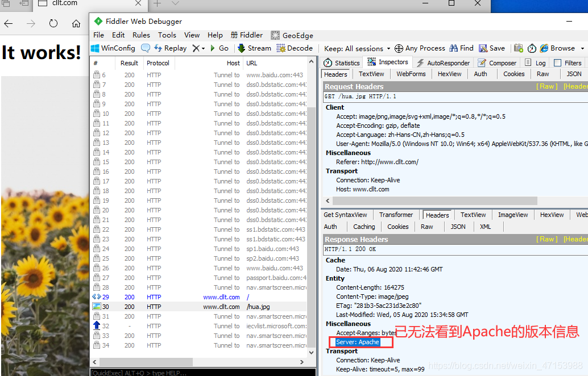
Task: Switch to the Statistics tab
Action: (342, 63)
